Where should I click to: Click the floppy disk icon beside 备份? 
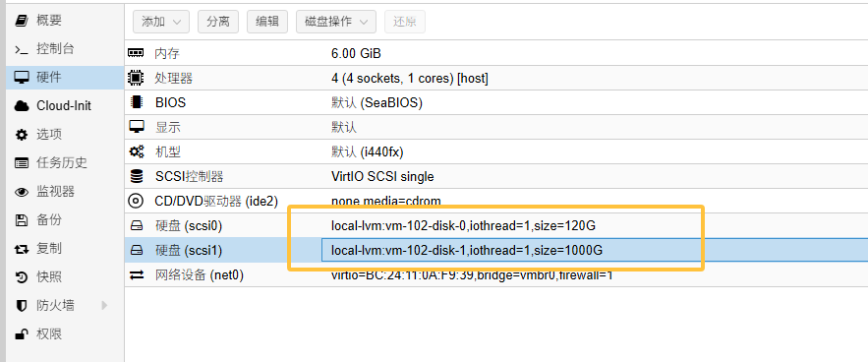coord(21,220)
